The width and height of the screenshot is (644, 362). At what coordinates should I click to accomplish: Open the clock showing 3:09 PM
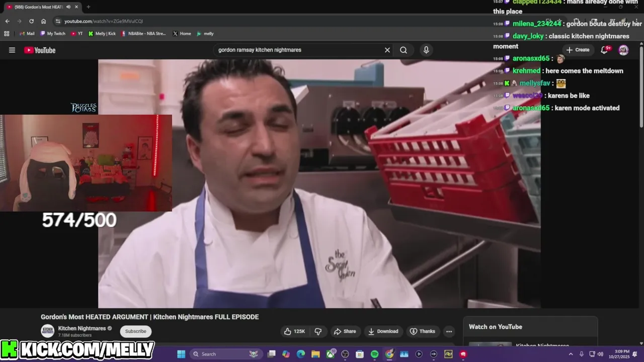[620, 354]
